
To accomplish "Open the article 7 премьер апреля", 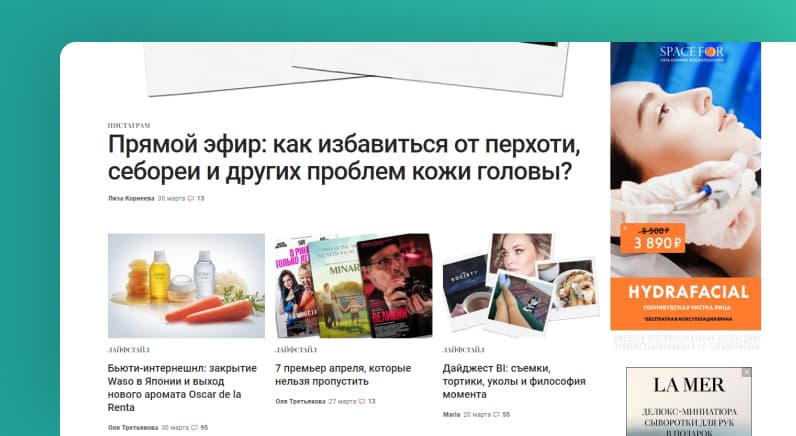I will pos(343,375).
